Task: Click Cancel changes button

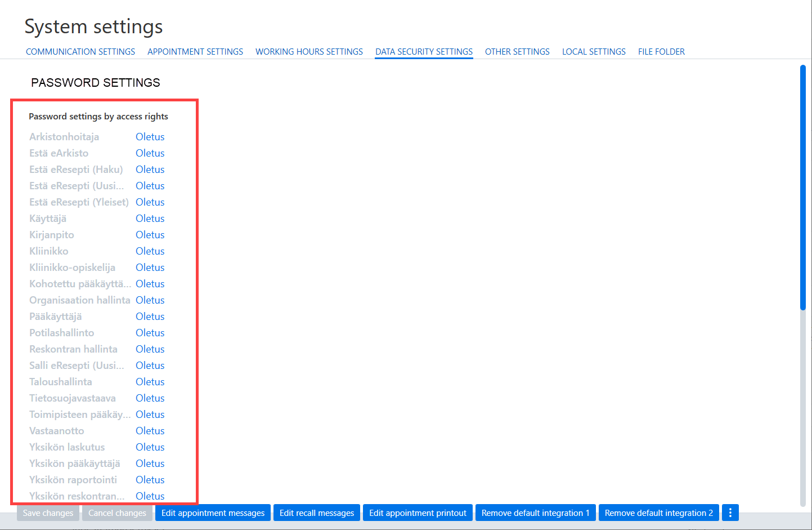Action: pos(117,513)
